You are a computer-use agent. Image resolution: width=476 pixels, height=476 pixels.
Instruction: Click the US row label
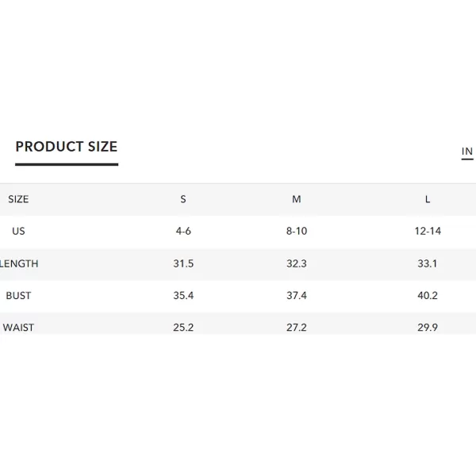pos(18,232)
